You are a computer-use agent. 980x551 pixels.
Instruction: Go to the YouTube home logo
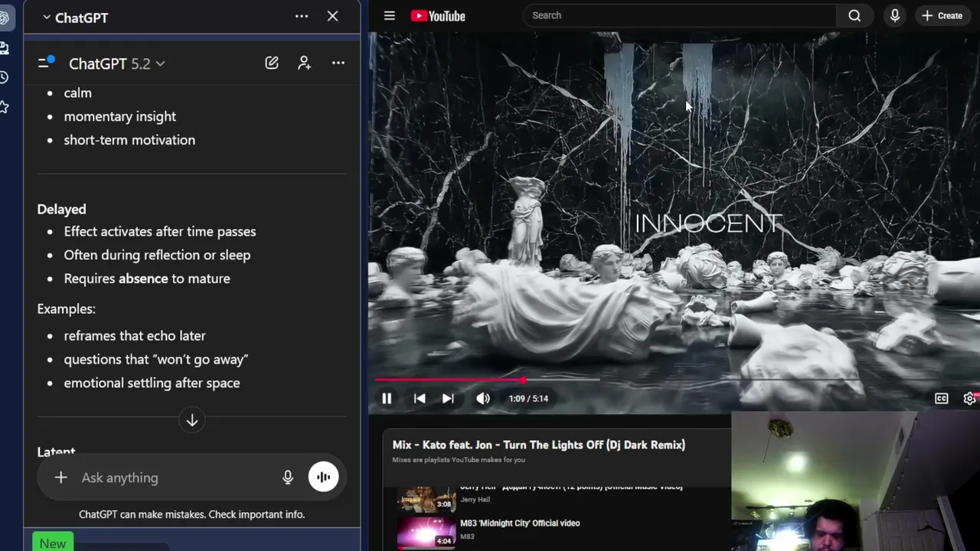(438, 16)
